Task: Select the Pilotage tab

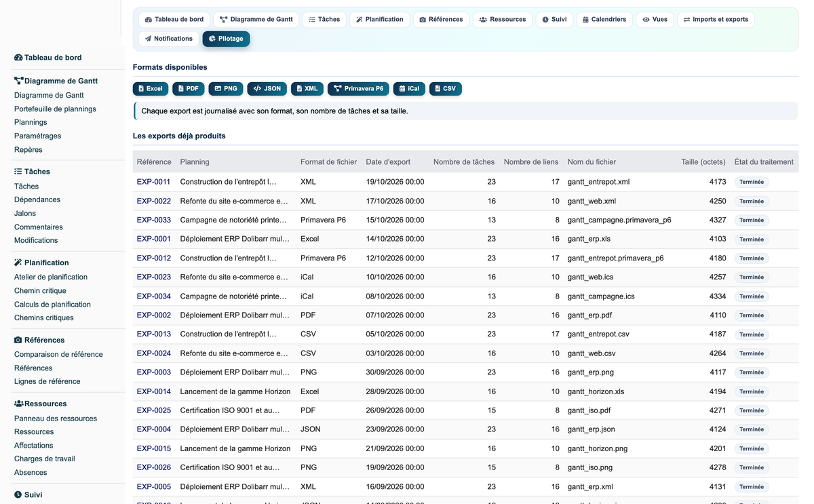Action: [x=226, y=39]
